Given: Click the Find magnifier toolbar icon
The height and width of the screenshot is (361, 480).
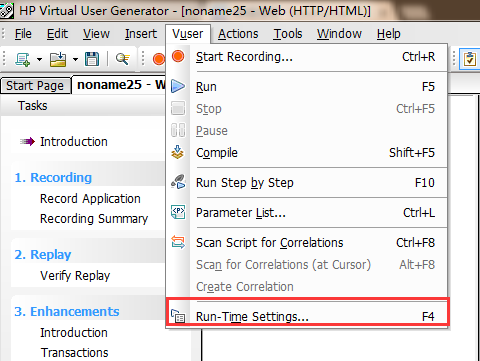Looking at the screenshot, I should pos(123,59).
